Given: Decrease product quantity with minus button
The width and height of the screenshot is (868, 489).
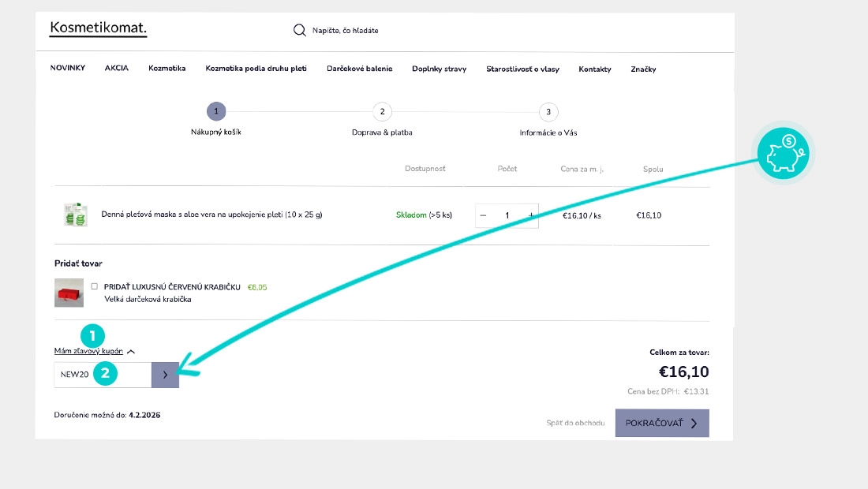Looking at the screenshot, I should (x=483, y=215).
